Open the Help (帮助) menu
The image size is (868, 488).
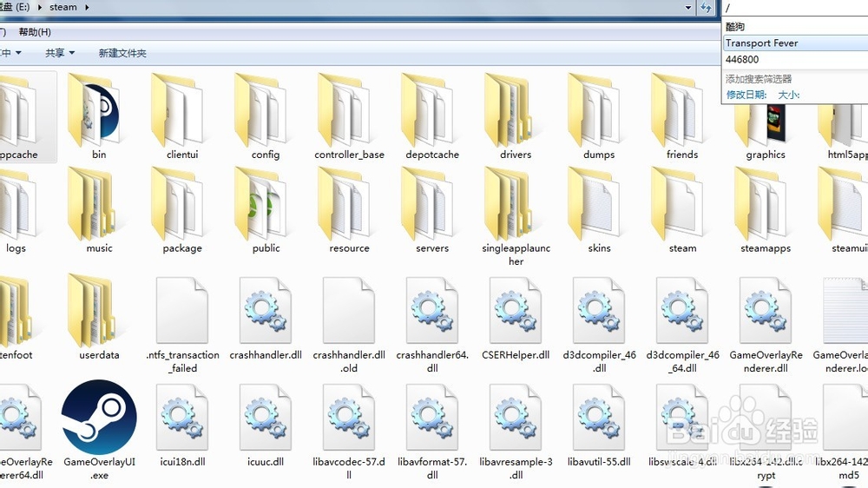click(35, 32)
